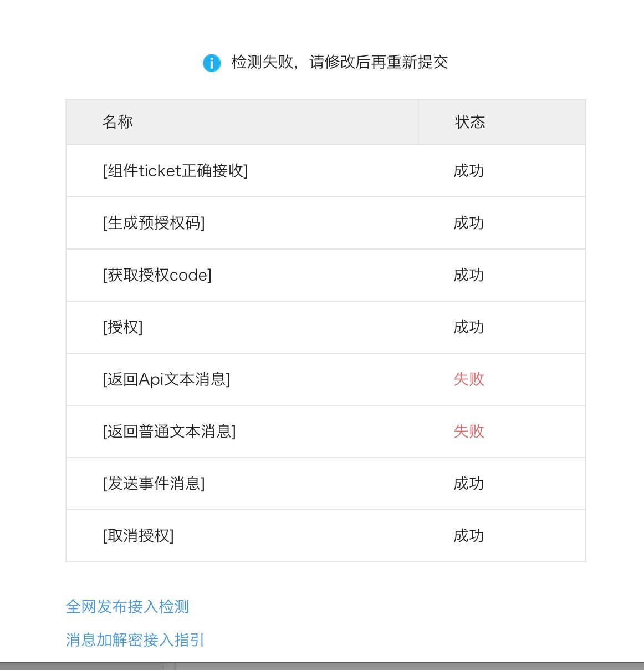
Task: Click the 成功 status for 组件ticket正确接收
Action: point(469,171)
